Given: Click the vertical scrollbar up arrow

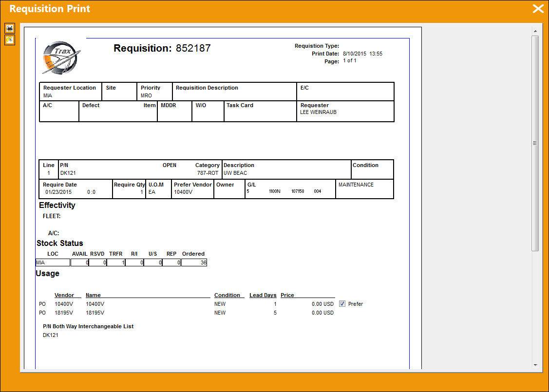Looking at the screenshot, I should click(535, 31).
